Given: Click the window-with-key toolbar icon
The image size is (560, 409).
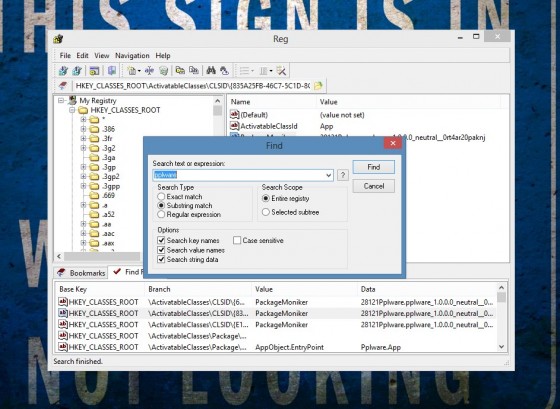Looking at the screenshot, I should pos(94,71).
